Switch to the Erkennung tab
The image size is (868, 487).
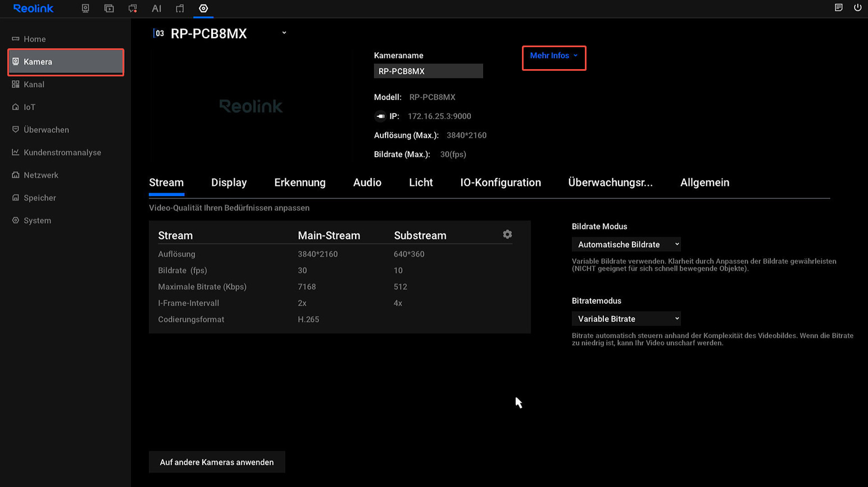[300, 183]
